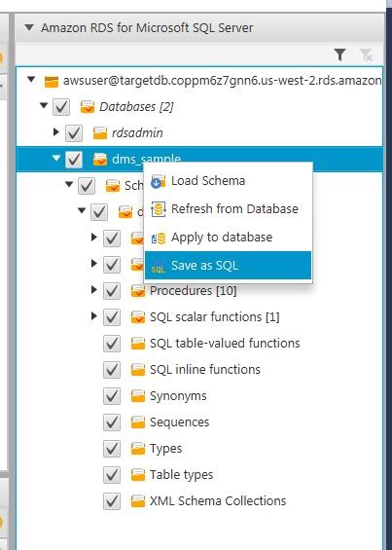
Task: Click the SQL inline functions folder icon
Action: click(x=138, y=370)
